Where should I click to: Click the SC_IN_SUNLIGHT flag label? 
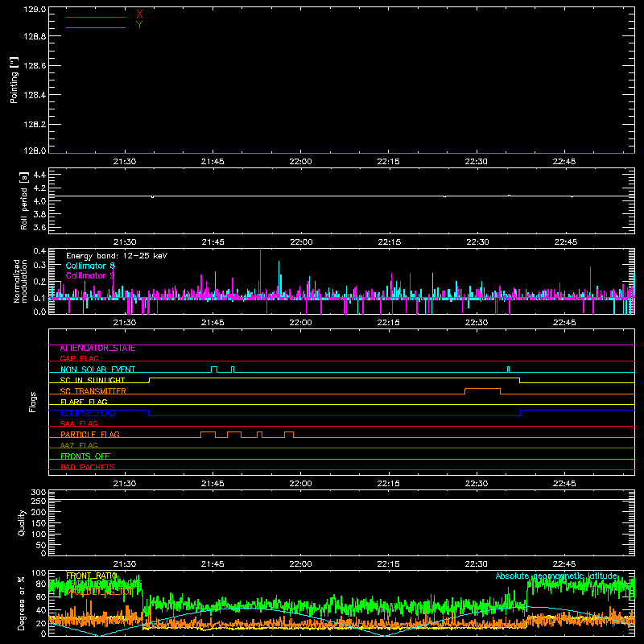93,380
